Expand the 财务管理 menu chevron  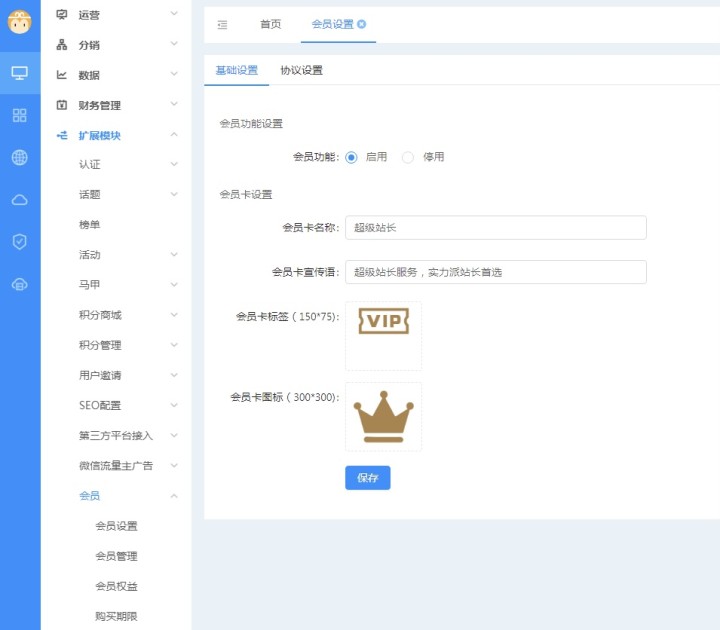(x=174, y=104)
